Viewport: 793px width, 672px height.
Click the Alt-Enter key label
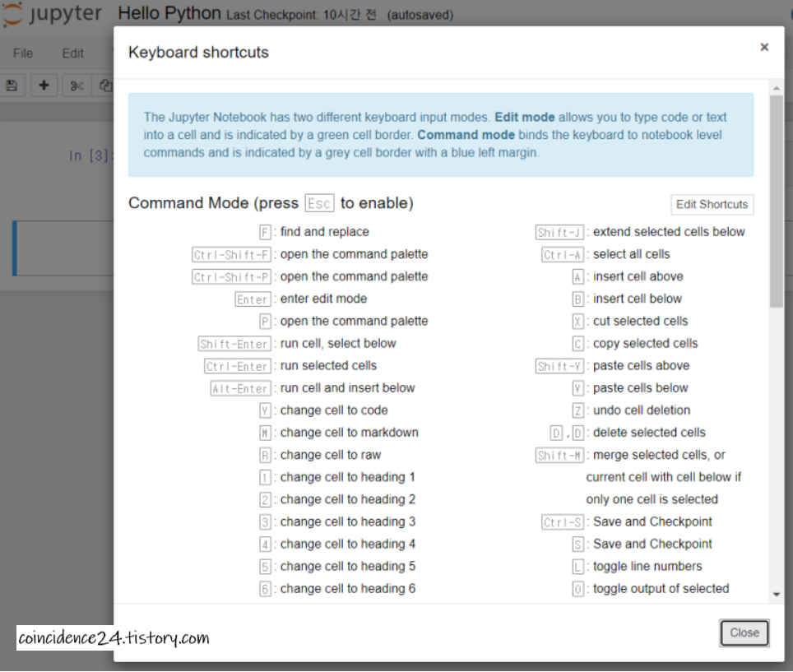pos(241,388)
